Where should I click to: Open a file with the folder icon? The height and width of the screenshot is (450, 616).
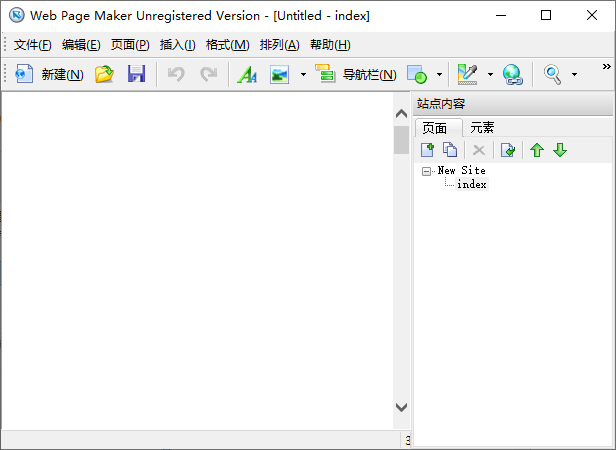[104, 73]
